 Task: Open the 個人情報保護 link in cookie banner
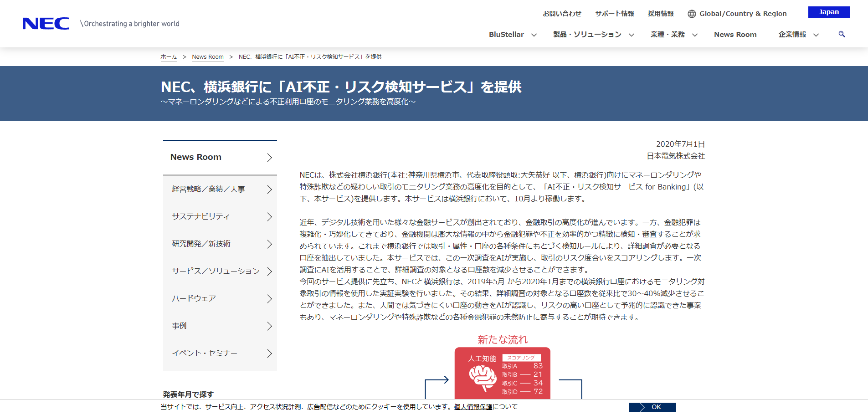click(x=473, y=407)
